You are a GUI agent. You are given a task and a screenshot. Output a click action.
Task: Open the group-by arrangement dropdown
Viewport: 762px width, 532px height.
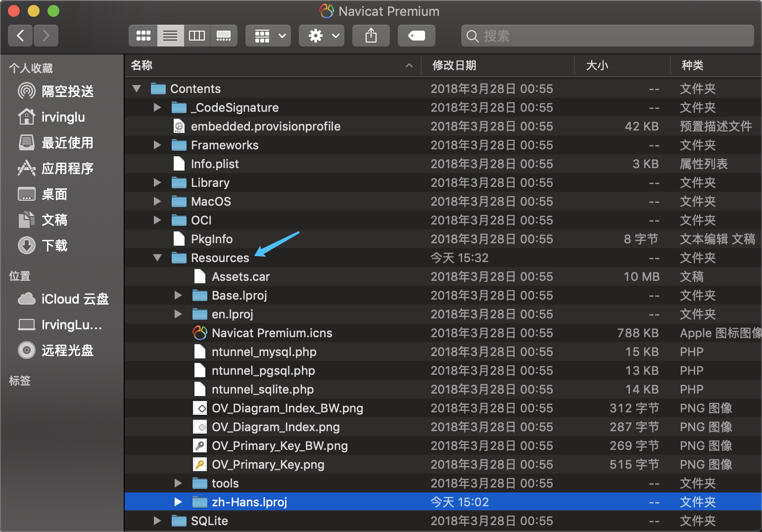pyautogui.click(x=268, y=36)
